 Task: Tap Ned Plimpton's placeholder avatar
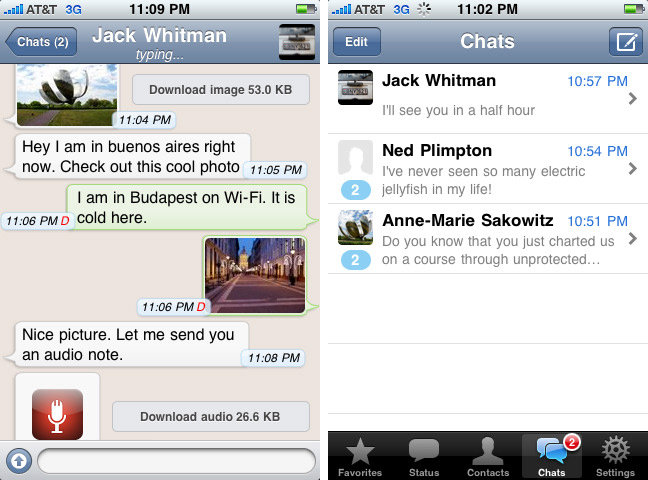(x=355, y=158)
